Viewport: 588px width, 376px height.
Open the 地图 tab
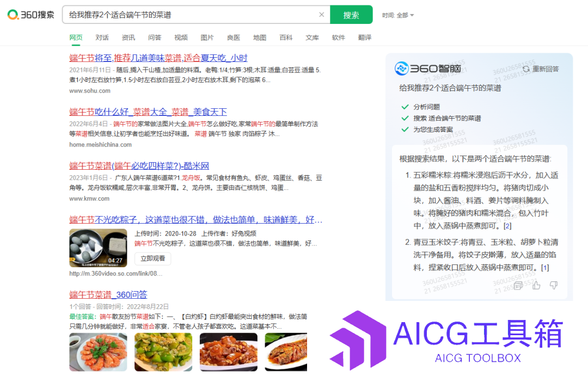pos(260,38)
